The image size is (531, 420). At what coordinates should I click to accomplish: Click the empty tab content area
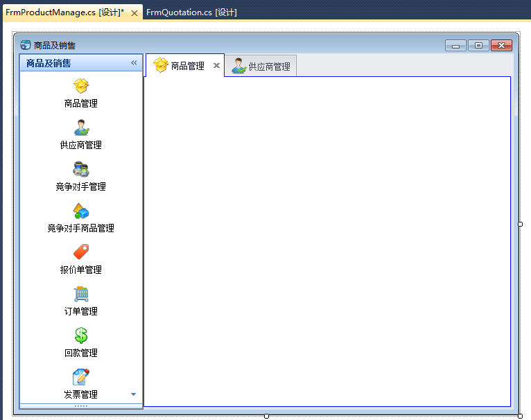pos(327,241)
